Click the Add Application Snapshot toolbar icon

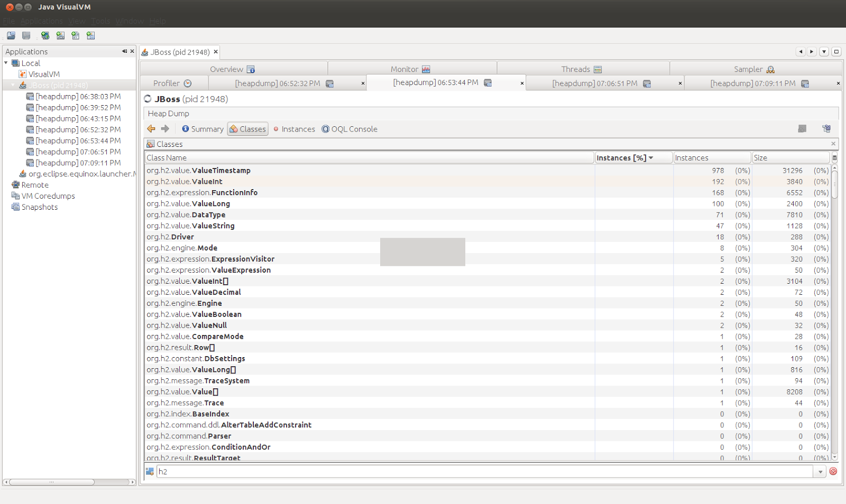(91, 35)
